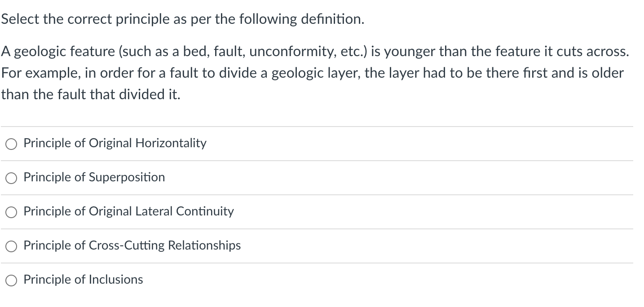644x307 pixels.
Task: Select the Principle of Original Horizontality radio button
Action: [x=11, y=144]
